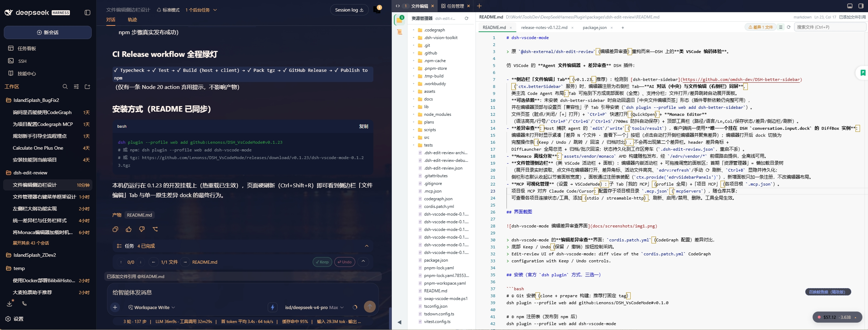Select the explorer folder activity icon

click(x=399, y=20)
